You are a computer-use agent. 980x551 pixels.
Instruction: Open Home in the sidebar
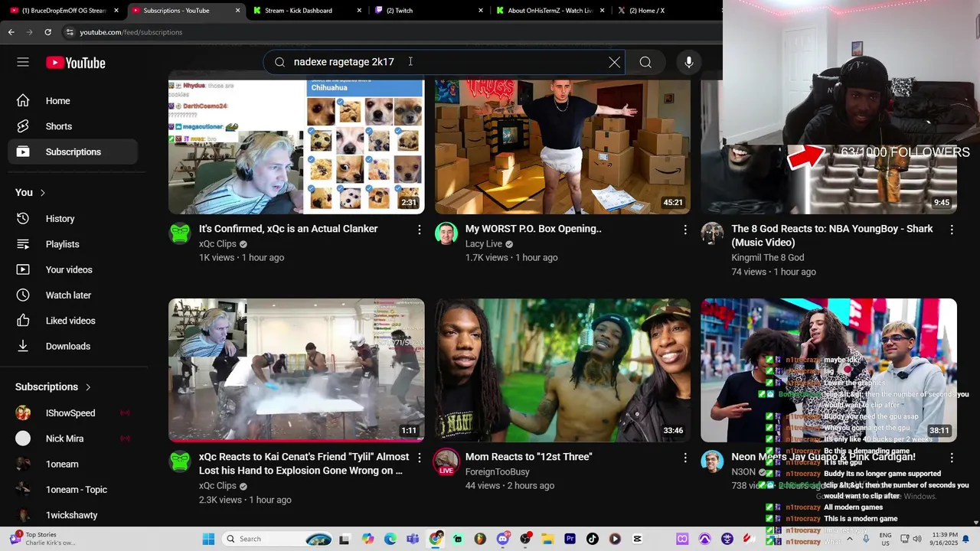tap(73, 101)
